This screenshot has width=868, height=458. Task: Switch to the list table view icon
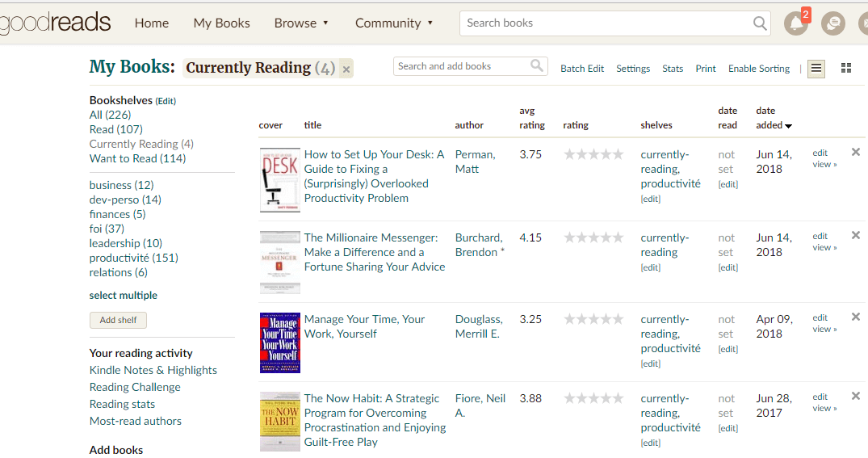[816, 68]
